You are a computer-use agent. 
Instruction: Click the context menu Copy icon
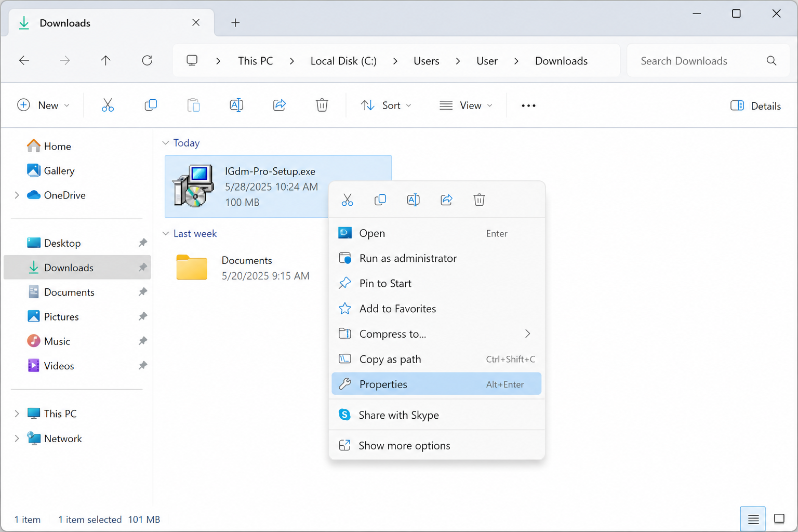380,200
